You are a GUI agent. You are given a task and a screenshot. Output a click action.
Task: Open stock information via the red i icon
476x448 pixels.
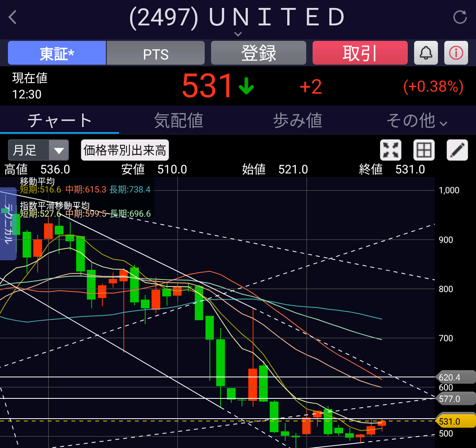click(x=456, y=53)
